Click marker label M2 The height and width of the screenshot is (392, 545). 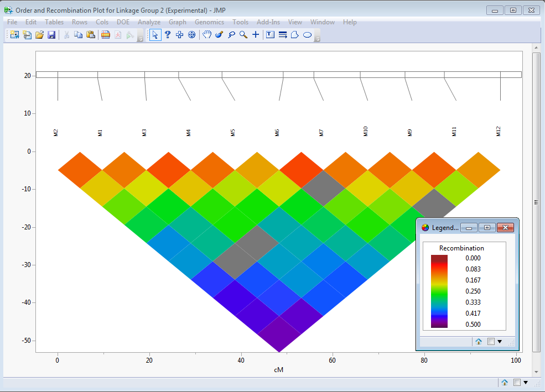pos(56,133)
